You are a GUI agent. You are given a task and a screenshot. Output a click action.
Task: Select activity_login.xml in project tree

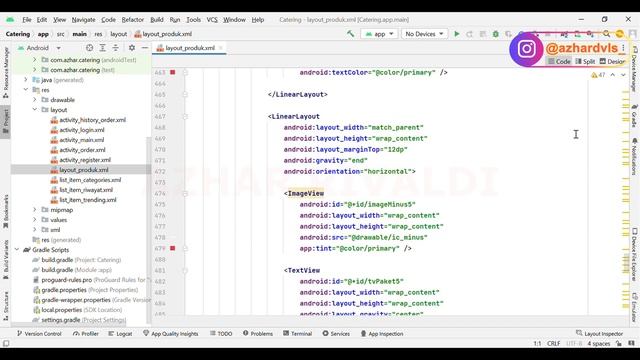click(x=82, y=130)
